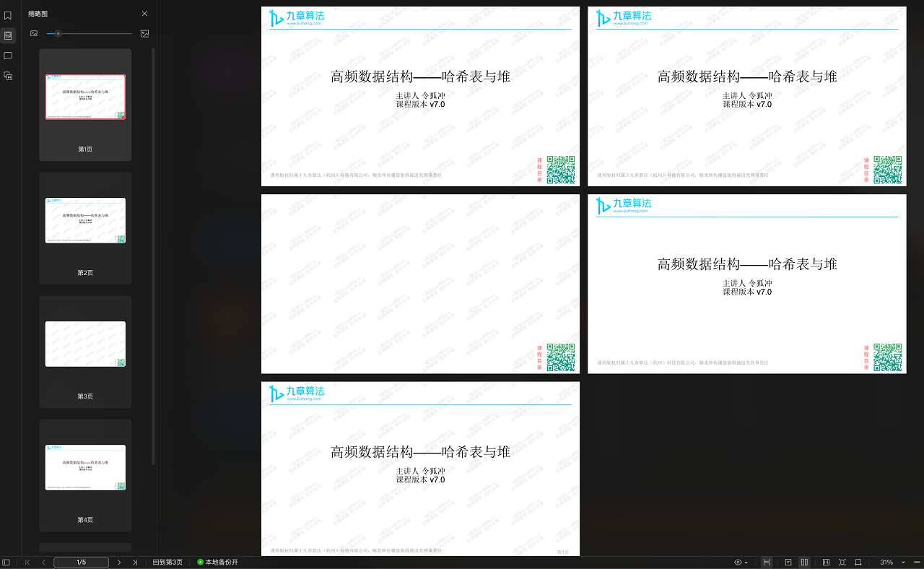Open the comments panel in sidebar
Screen dimensions: 924x569
click(x=8, y=56)
